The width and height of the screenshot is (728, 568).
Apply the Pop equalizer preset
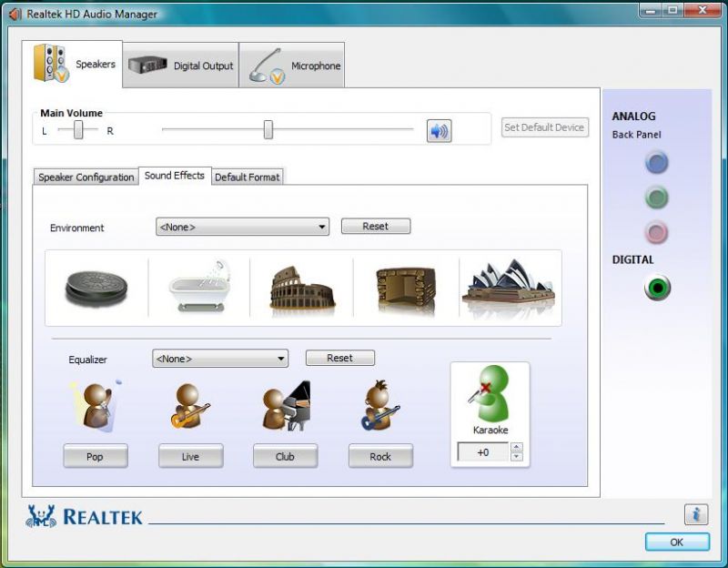[96, 456]
